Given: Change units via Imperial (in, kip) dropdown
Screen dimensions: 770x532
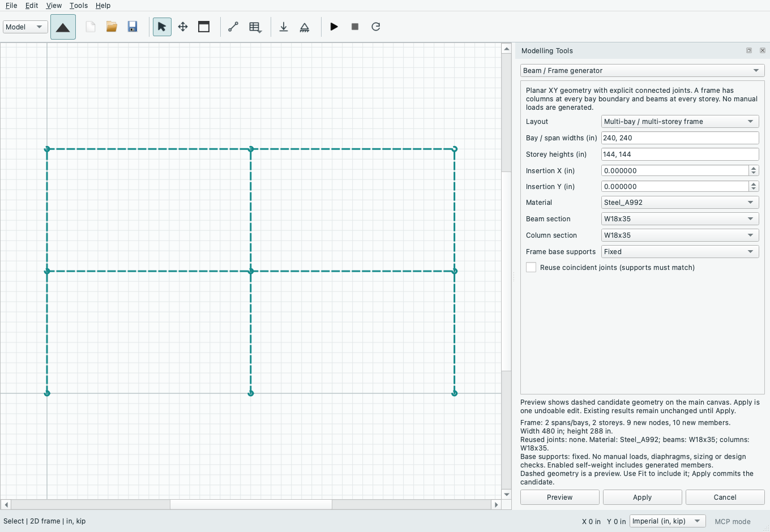Looking at the screenshot, I should 668,521.
